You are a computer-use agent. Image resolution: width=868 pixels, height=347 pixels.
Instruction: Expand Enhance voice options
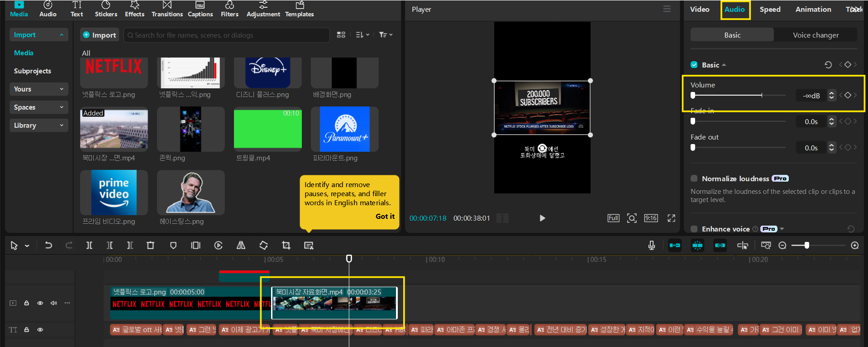782,229
